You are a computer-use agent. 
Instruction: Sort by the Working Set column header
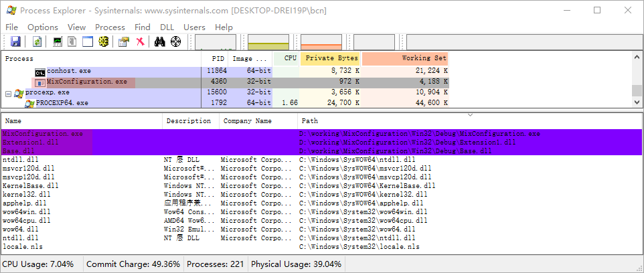click(405, 59)
